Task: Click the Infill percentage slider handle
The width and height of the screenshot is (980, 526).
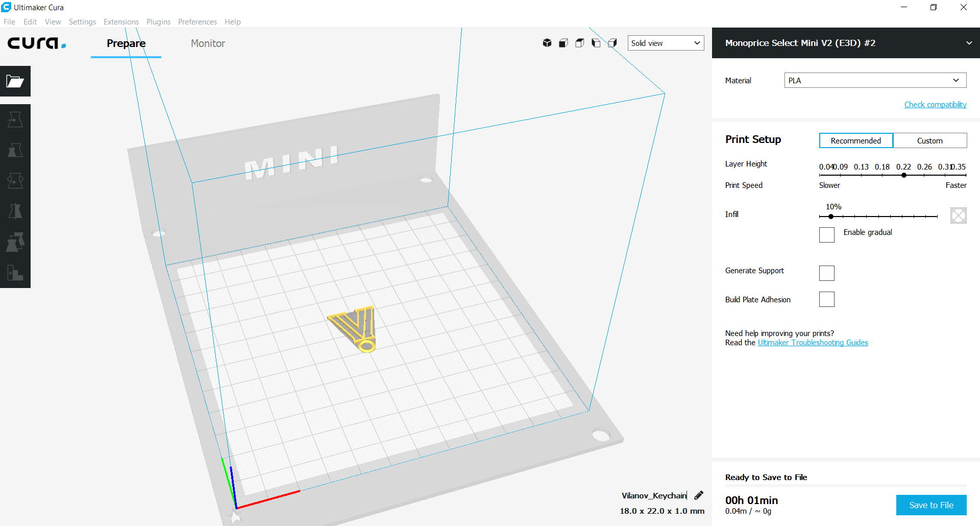Action: point(831,217)
